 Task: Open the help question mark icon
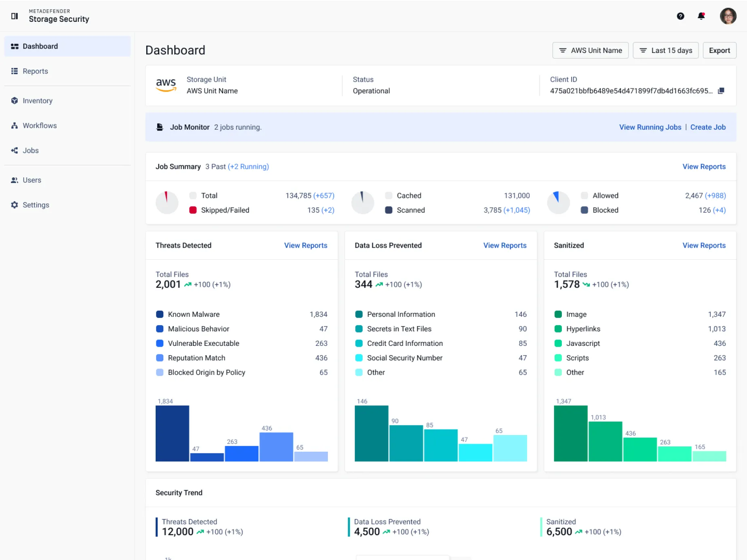(680, 16)
